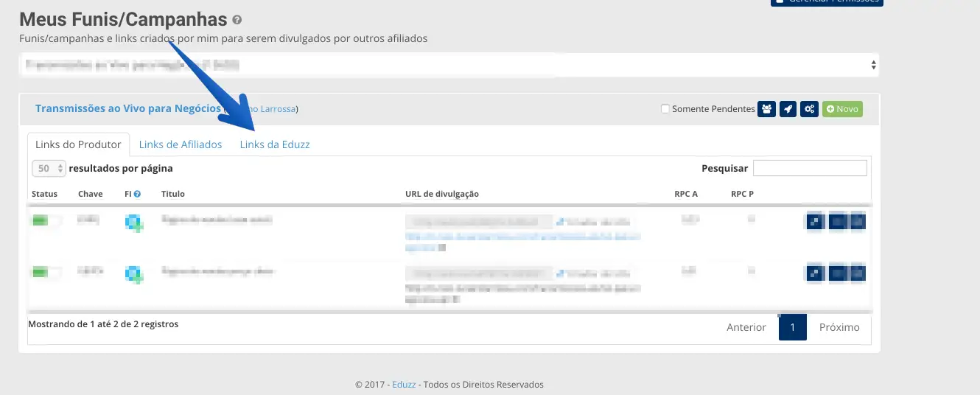Switch to the Links de Afiliados tab

pyautogui.click(x=181, y=144)
